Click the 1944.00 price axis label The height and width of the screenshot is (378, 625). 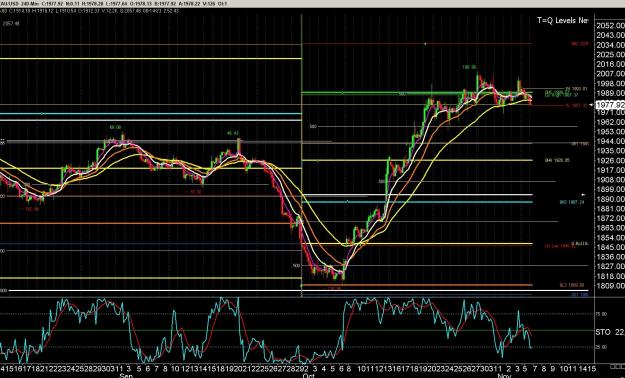click(x=611, y=141)
